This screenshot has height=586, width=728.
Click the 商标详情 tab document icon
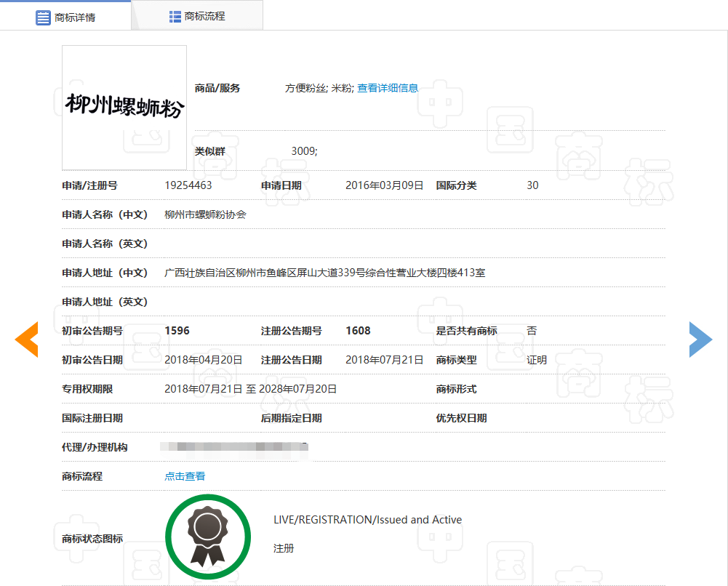pyautogui.click(x=43, y=17)
